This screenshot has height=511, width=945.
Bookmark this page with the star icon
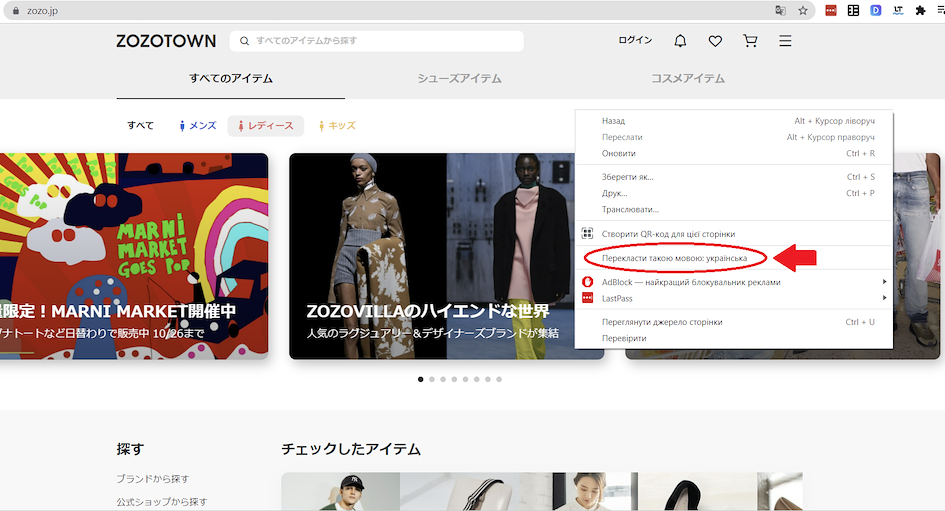pyautogui.click(x=803, y=10)
